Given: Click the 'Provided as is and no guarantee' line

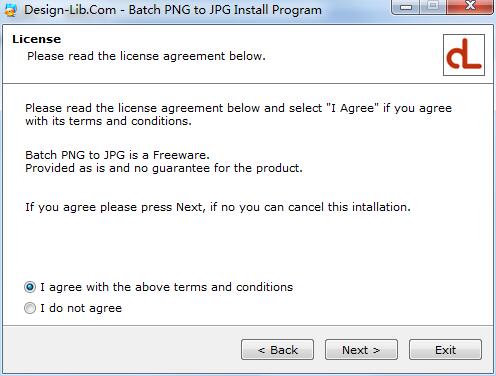Looking at the screenshot, I should [x=164, y=168].
